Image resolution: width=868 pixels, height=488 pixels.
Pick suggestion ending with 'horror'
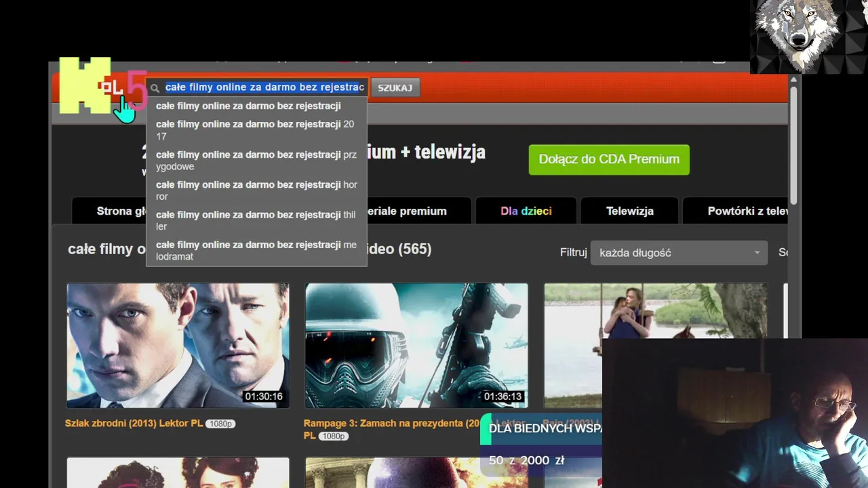256,190
